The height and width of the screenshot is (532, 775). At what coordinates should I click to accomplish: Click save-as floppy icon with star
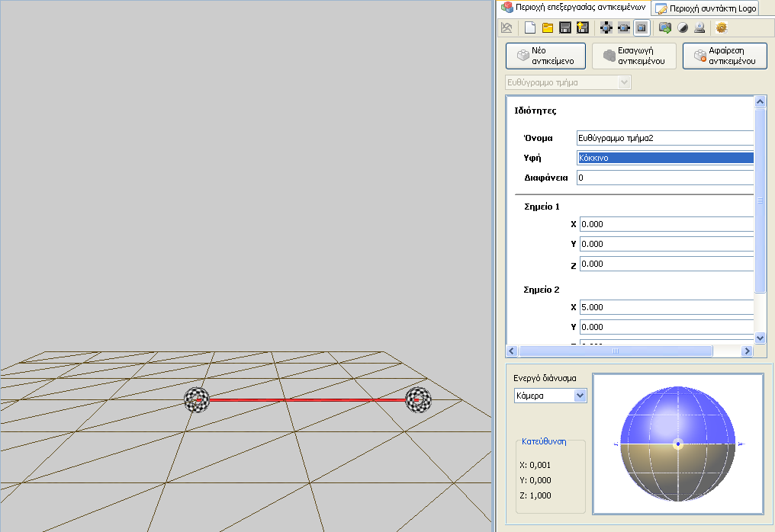click(583, 27)
